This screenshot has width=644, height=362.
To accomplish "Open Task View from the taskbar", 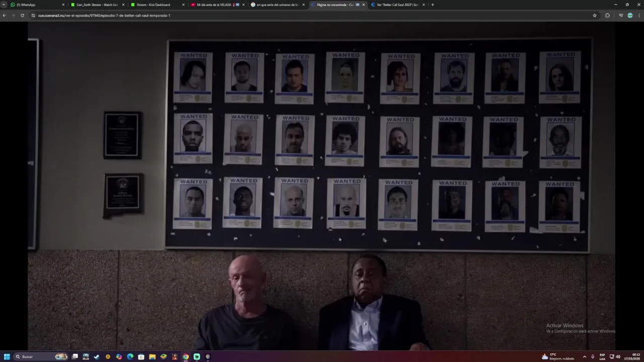I will coord(75,356).
